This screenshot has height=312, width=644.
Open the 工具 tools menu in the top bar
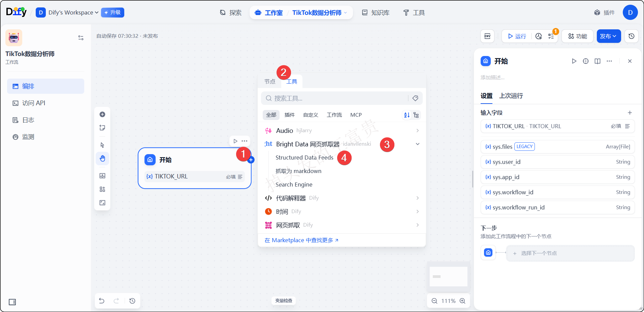(414, 12)
